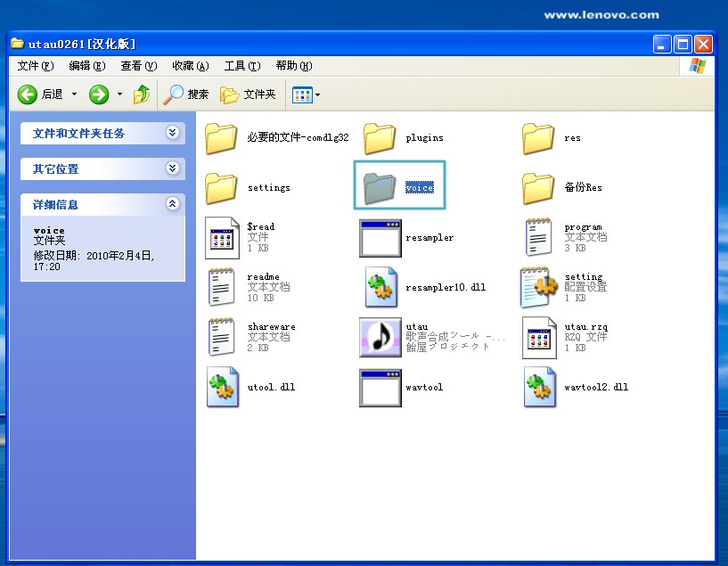
Task: Select the shareware text document icon
Action: pos(221,337)
